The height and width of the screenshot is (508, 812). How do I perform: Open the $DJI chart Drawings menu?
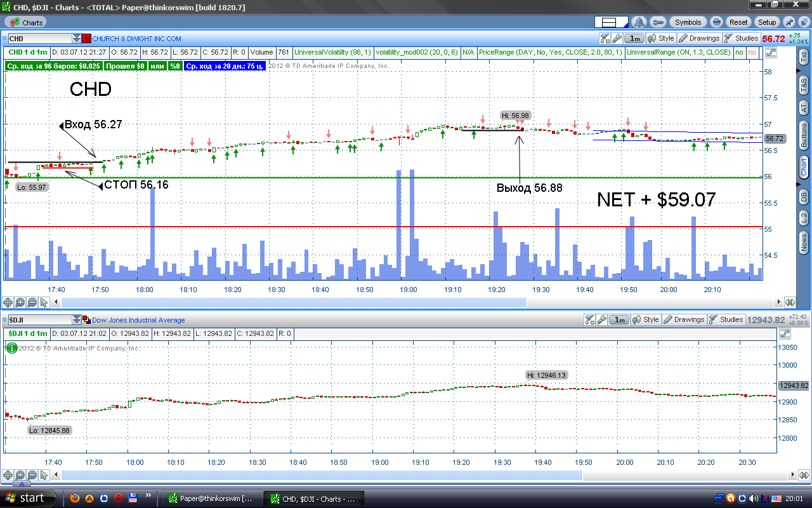pos(683,319)
